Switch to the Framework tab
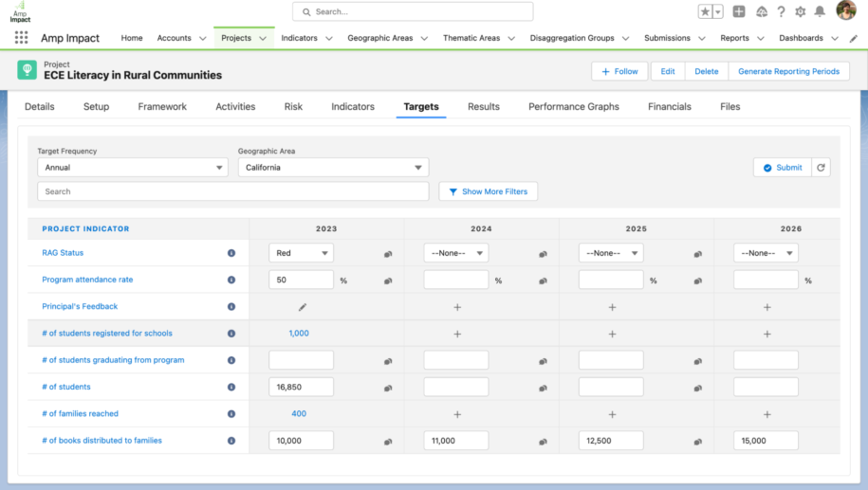868x490 pixels. point(162,107)
